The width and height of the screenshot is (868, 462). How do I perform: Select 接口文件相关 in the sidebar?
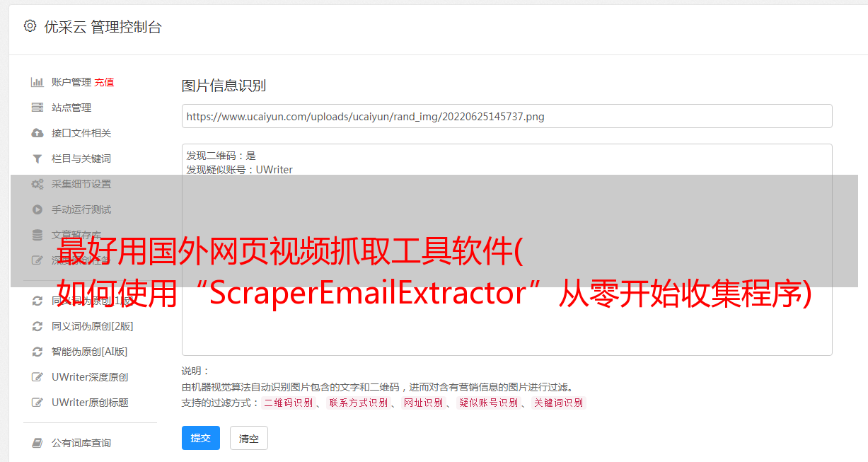(x=81, y=133)
